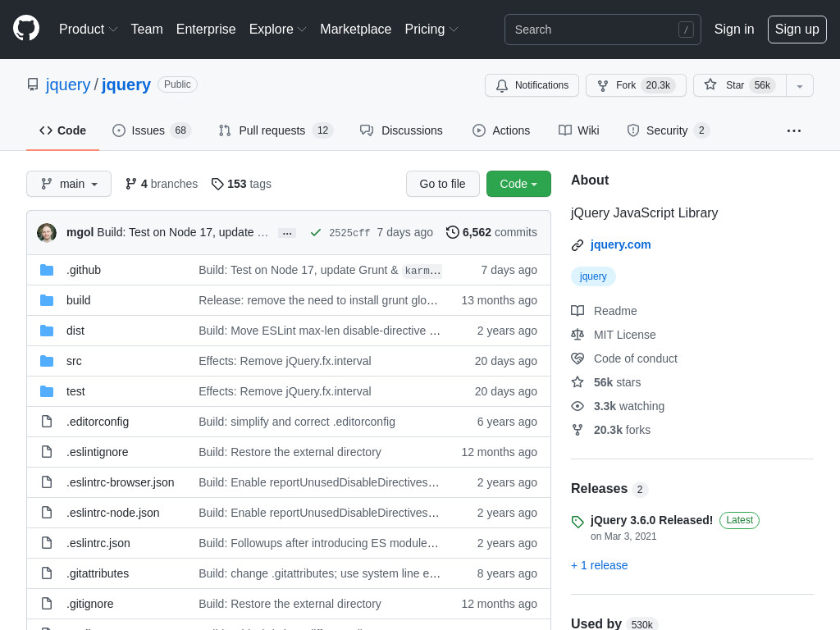Expand the Pricing menu
The width and height of the screenshot is (840, 630).
(x=431, y=29)
